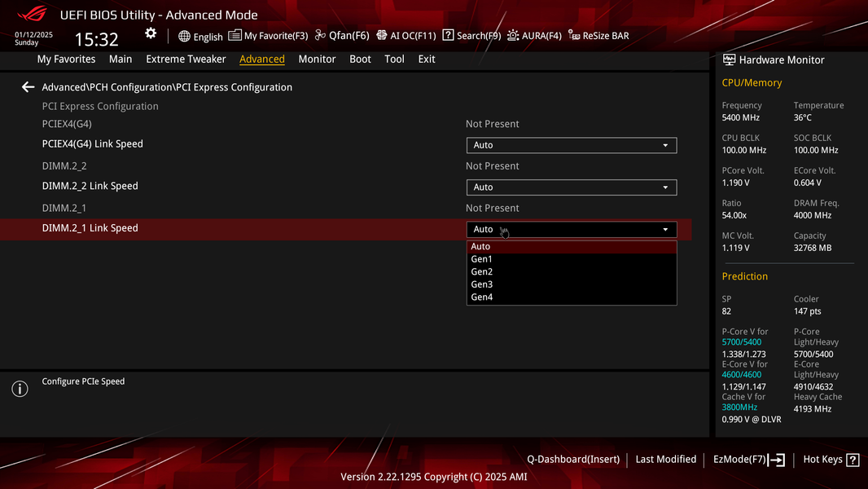Click the 4600/4600 cyan E-Core value
The width and height of the screenshot is (868, 489).
tap(741, 374)
